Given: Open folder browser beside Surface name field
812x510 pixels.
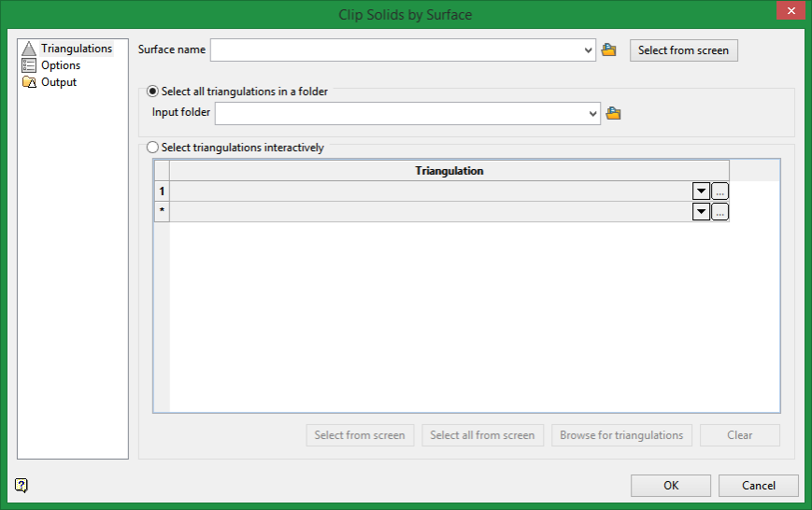Looking at the screenshot, I should (608, 50).
